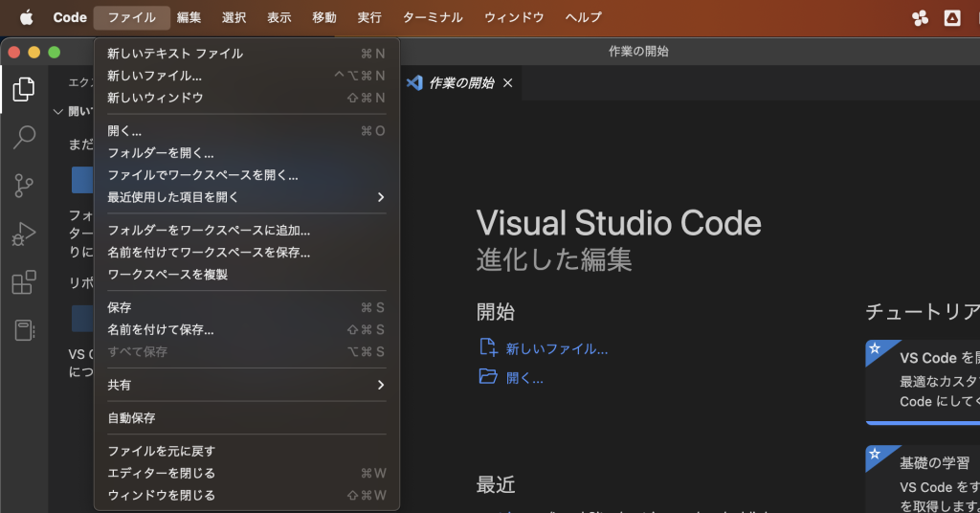The image size is (980, 513).
Task: Open the 移動 menu
Action: tap(324, 17)
